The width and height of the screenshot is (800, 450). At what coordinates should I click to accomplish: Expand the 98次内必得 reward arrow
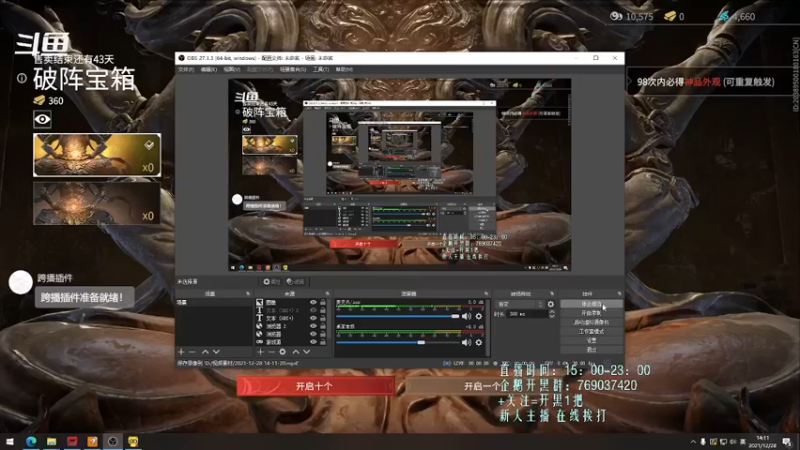pos(629,82)
